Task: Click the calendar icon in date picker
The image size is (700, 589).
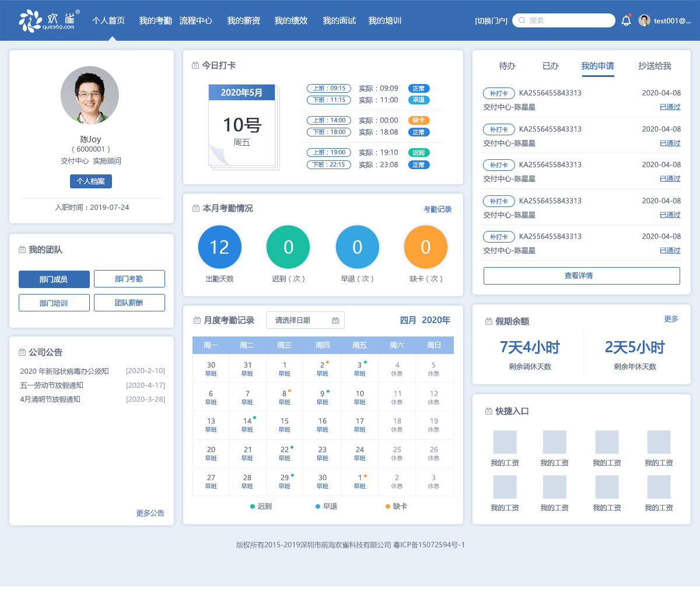Action: pos(335,320)
